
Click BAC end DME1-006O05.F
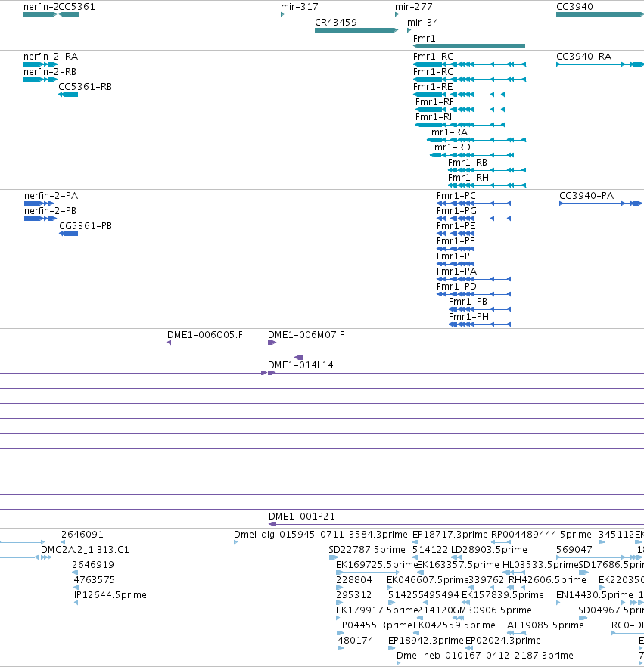click(170, 343)
